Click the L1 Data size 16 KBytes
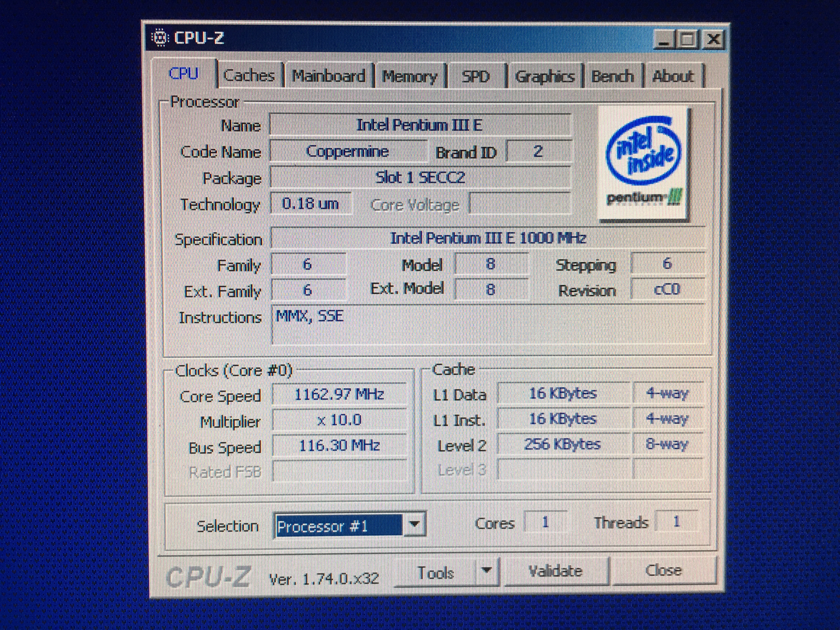 pyautogui.click(x=563, y=393)
